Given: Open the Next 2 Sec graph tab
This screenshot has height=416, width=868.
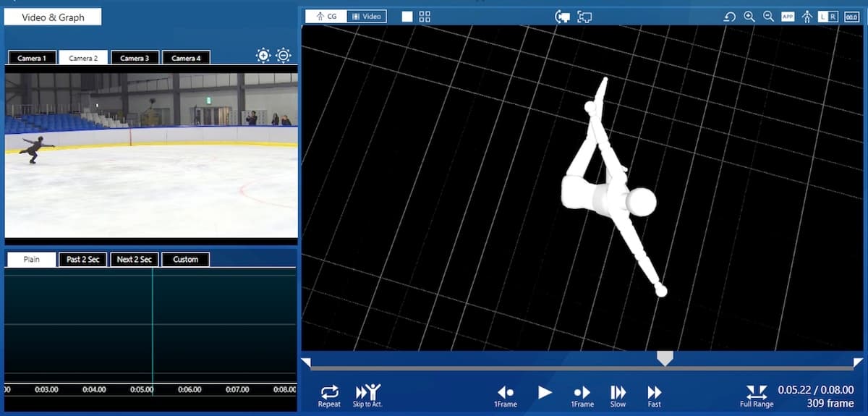Looking at the screenshot, I should pyautogui.click(x=135, y=259).
